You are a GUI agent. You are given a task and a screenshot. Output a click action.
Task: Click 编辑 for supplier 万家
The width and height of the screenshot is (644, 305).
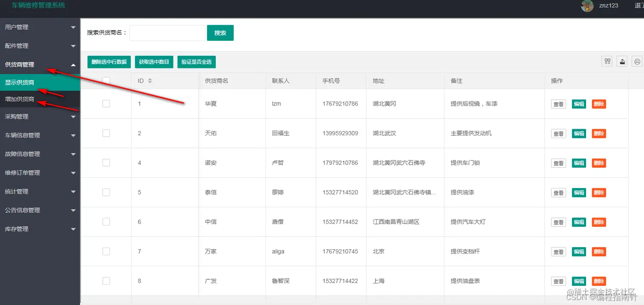tap(579, 252)
